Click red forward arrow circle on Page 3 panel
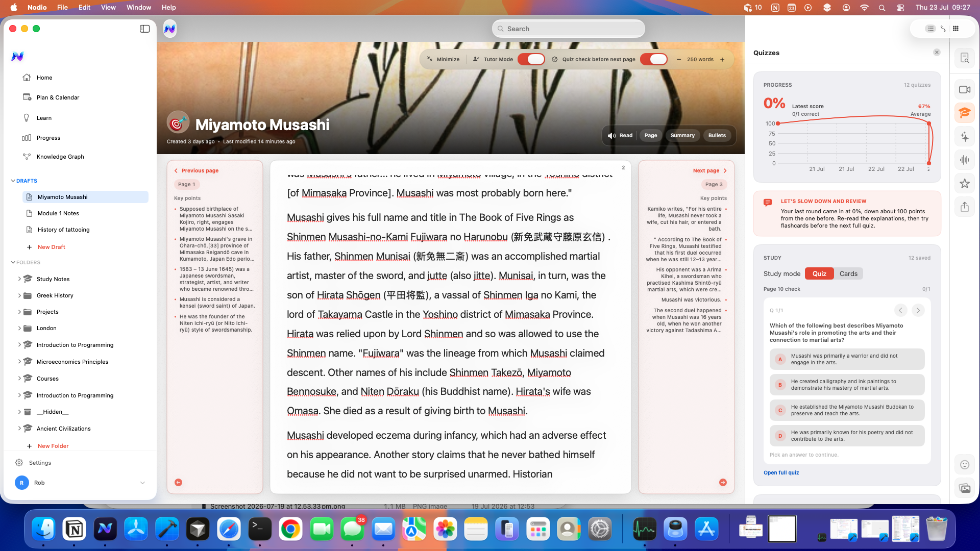Screen dimensions: 980x551 723,482
